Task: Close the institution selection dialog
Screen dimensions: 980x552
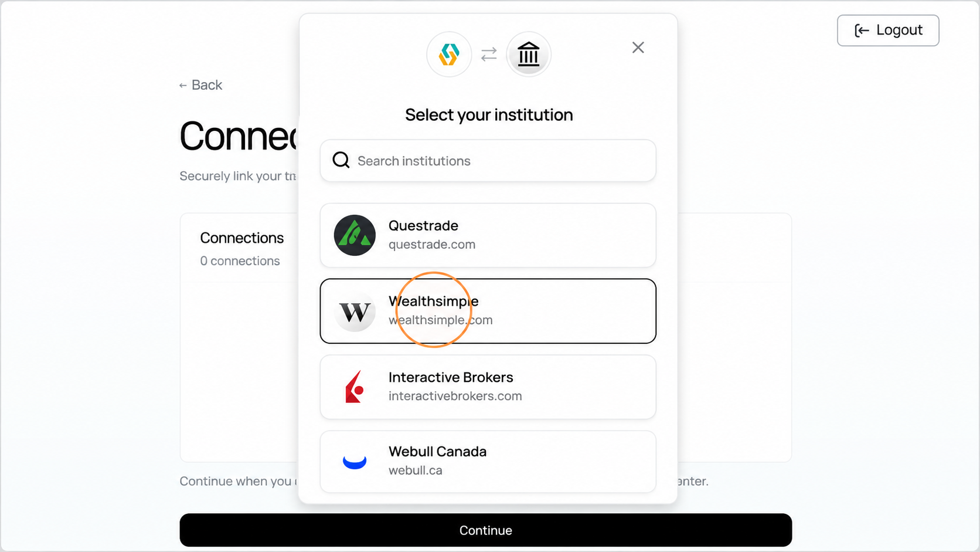Action: [638, 48]
